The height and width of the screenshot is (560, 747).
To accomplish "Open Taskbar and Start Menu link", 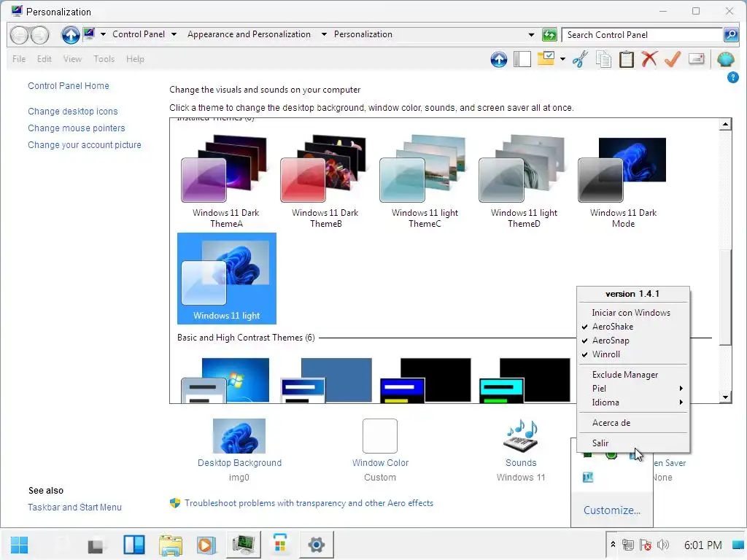I will (x=75, y=507).
